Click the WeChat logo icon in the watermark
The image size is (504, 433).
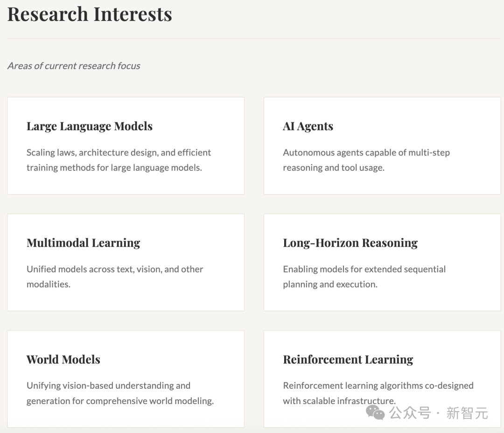[x=375, y=412]
